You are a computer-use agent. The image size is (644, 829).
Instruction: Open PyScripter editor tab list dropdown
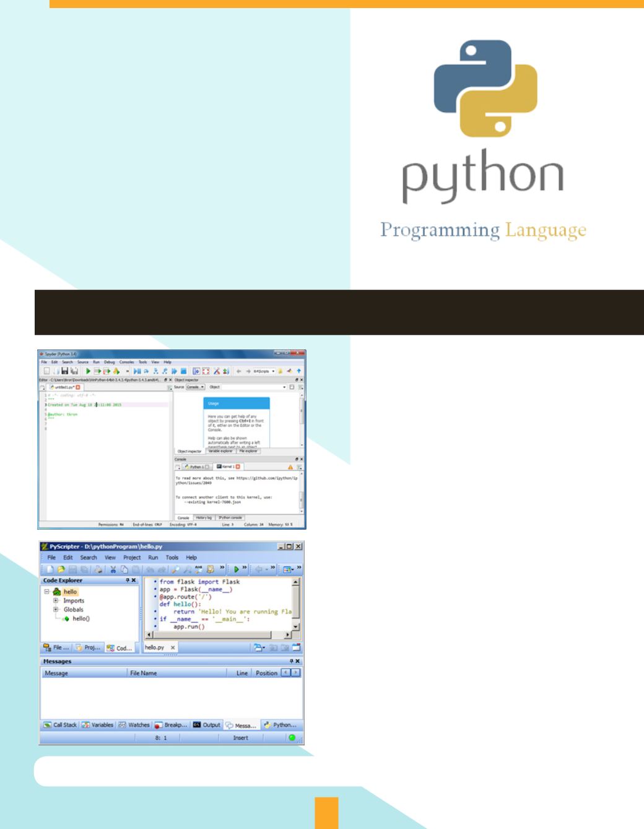pos(258,647)
